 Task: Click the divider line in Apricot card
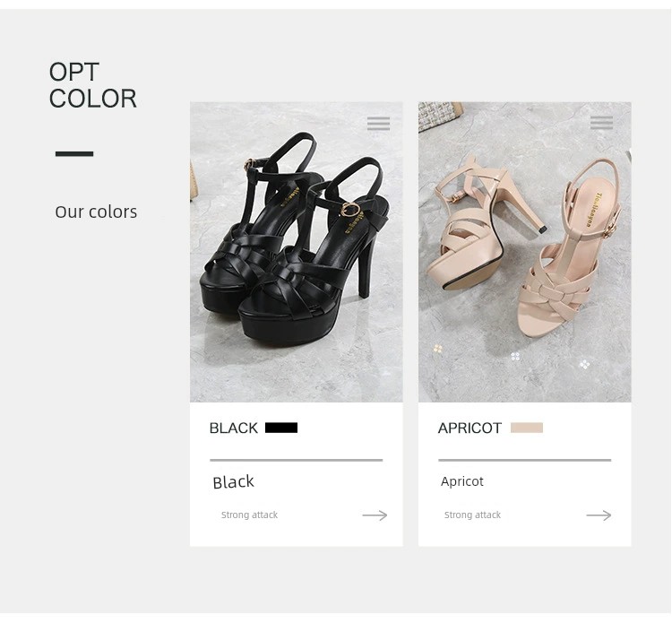(524, 460)
